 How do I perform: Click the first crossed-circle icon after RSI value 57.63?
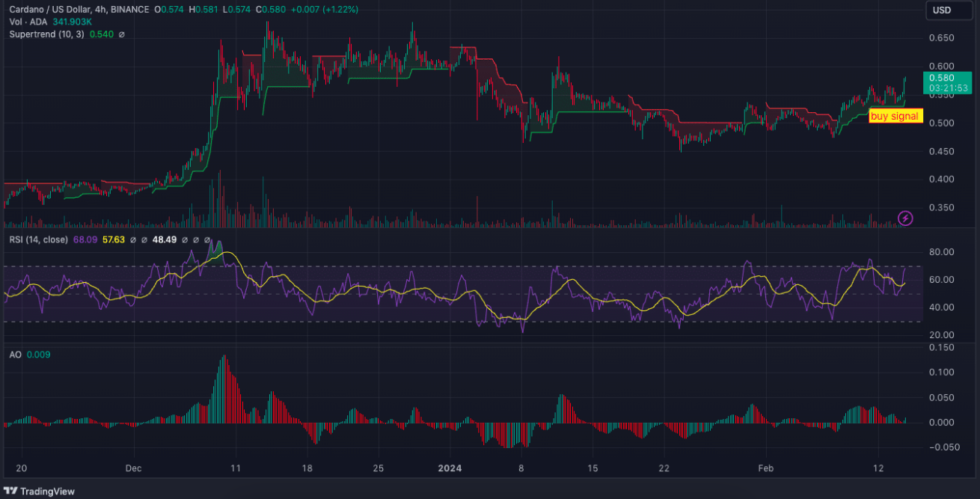(x=133, y=239)
